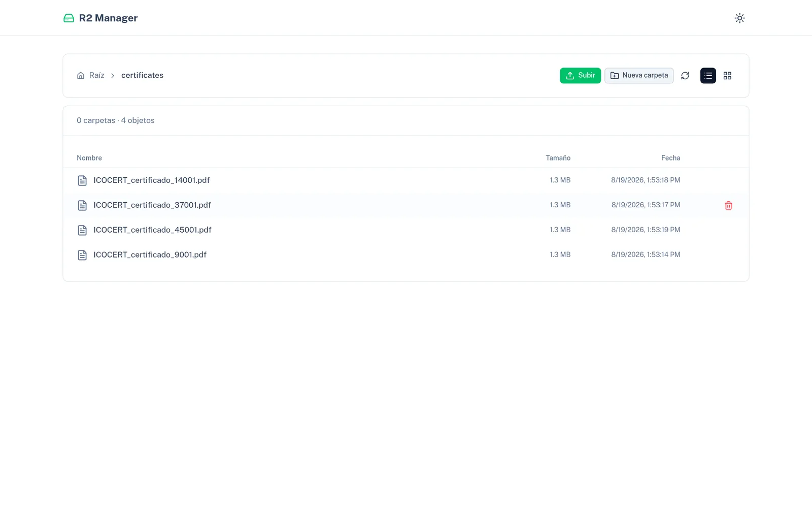
Task: Click the Subir upload button
Action: pos(580,75)
